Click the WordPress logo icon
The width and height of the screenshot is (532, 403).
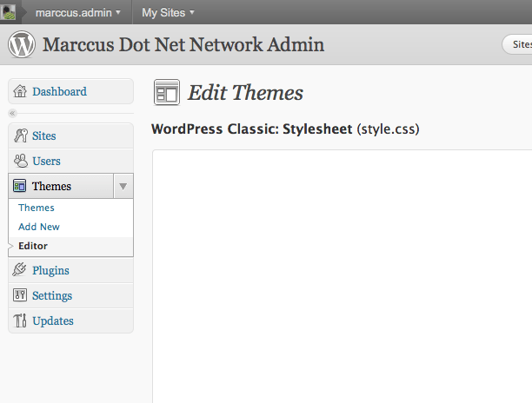22,44
